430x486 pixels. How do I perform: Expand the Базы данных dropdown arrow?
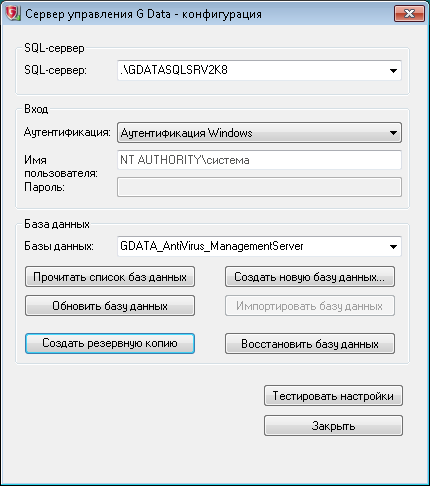[393, 247]
